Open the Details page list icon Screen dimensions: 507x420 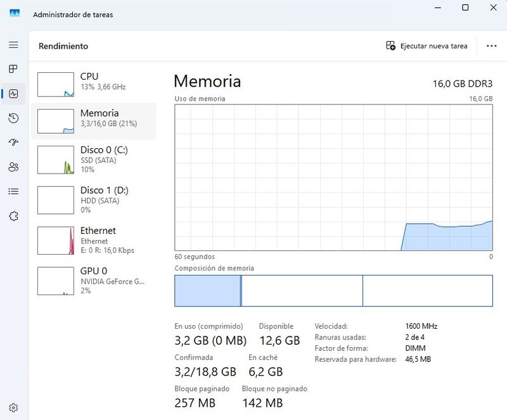click(13, 191)
